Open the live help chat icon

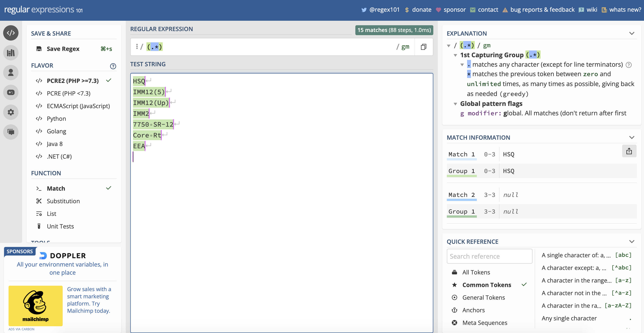11,132
